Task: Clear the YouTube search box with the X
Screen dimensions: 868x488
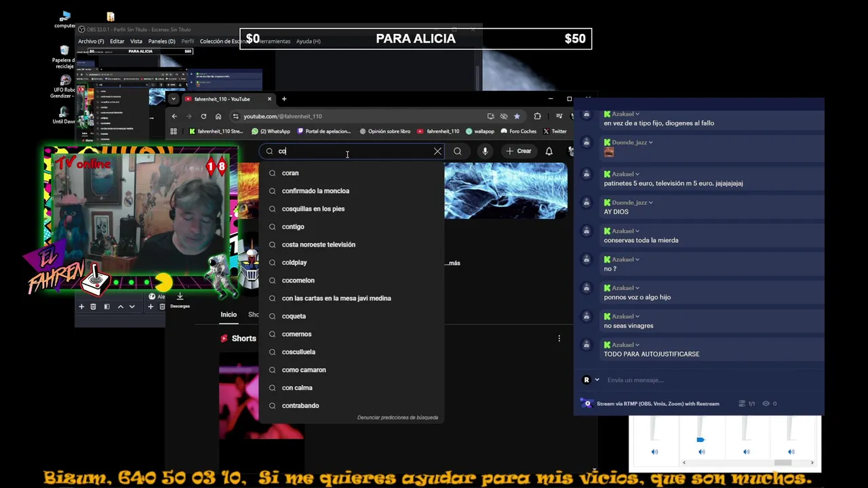Action: tap(437, 151)
